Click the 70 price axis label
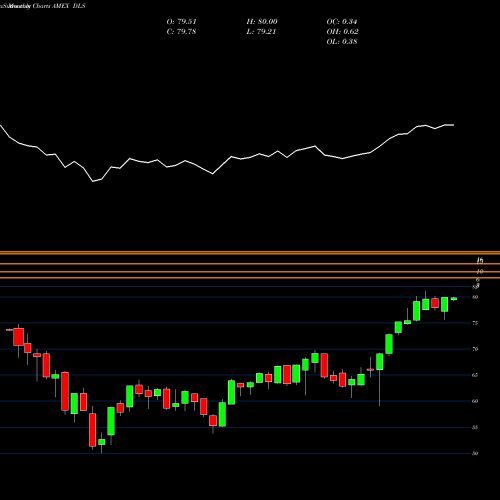Image resolution: width=500 pixels, height=500 pixels. (475, 349)
